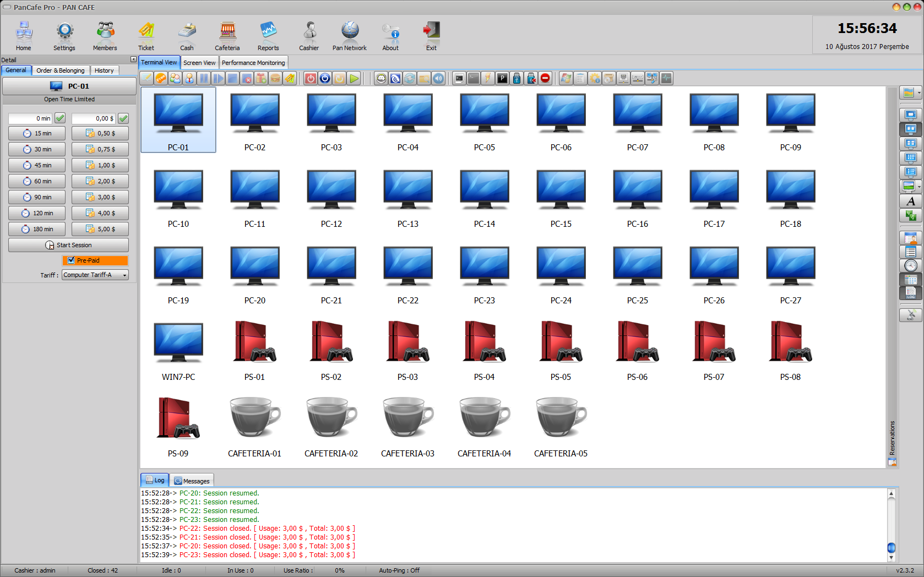Select the blue restart terminal icon
924x577 pixels.
coord(325,78)
